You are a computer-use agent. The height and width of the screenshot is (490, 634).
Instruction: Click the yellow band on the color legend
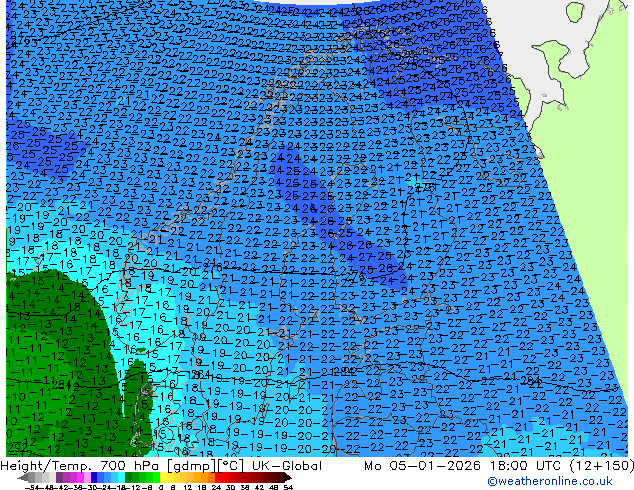coord(163,477)
